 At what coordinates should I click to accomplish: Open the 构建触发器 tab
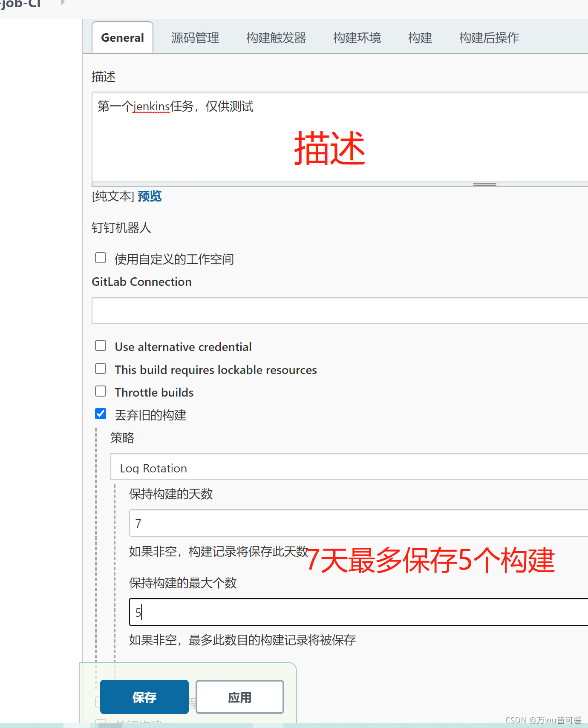(x=276, y=37)
